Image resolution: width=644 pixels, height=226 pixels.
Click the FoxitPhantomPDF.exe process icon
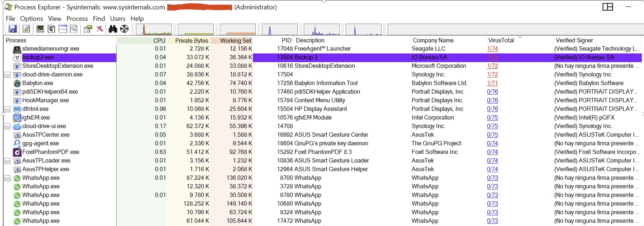(17, 152)
